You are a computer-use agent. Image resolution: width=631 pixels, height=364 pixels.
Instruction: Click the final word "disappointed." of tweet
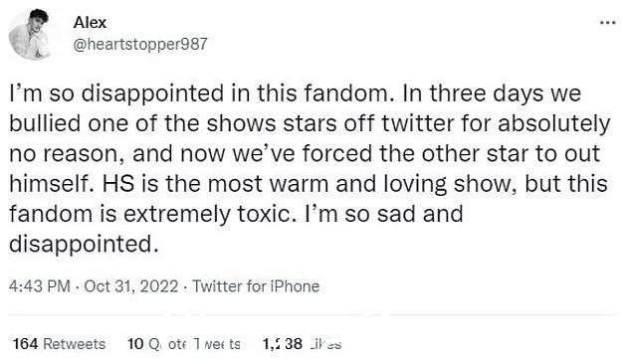tap(84, 244)
